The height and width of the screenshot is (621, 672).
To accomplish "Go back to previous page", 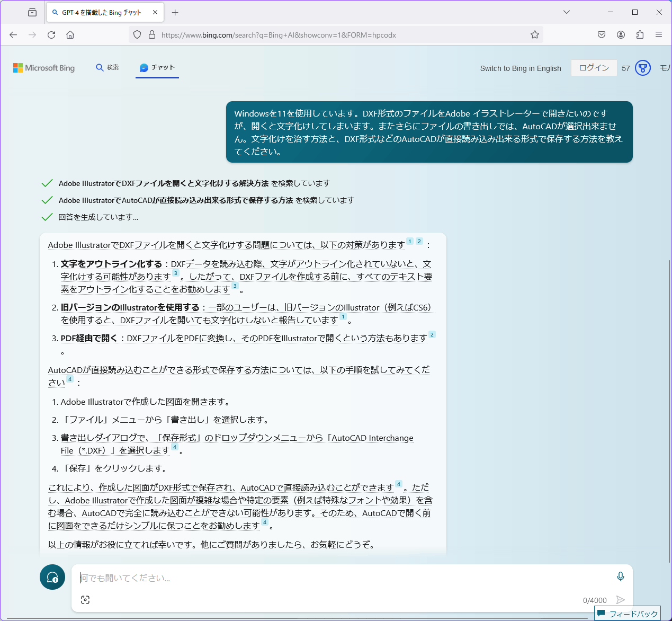I will coord(13,35).
